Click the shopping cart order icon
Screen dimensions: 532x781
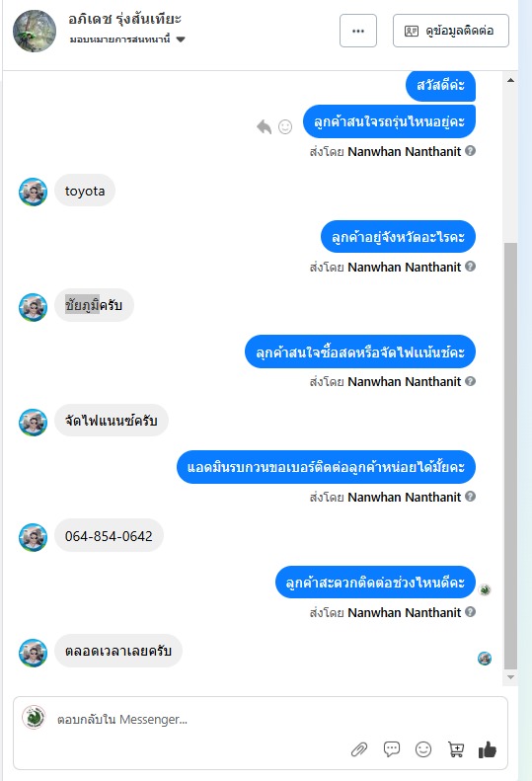click(456, 749)
